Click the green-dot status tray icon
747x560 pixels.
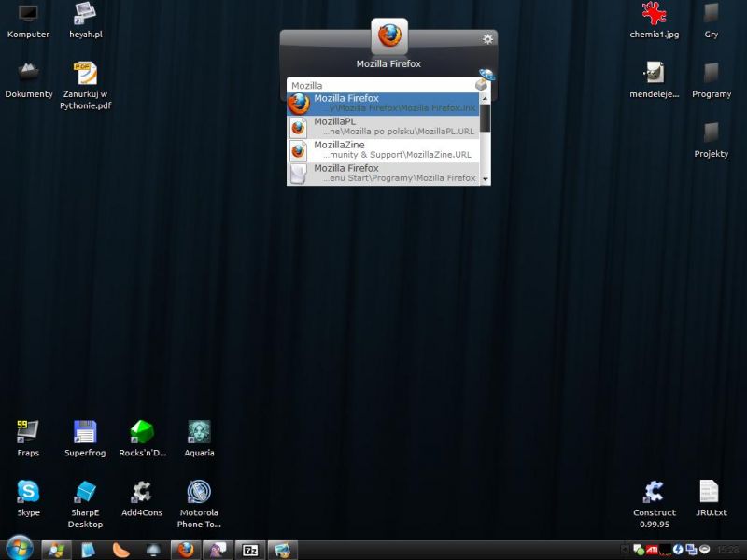click(639, 550)
